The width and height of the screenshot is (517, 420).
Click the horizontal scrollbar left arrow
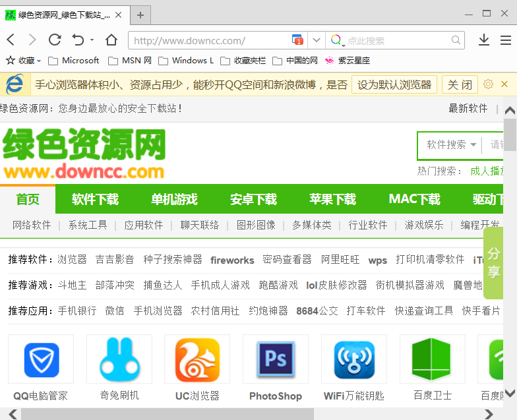(13, 414)
